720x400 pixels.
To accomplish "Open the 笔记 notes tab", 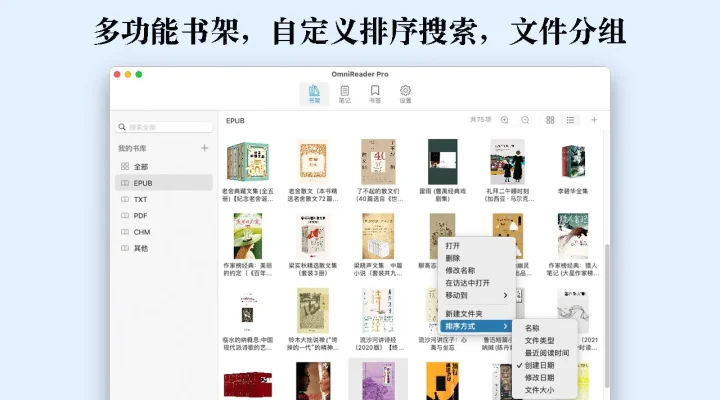I will [344, 94].
